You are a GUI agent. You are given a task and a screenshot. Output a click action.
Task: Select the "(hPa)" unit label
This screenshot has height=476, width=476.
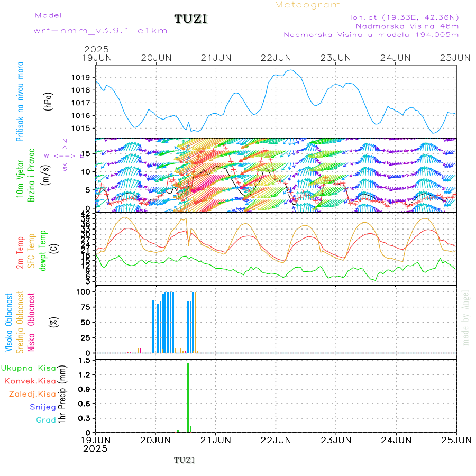pos(48,102)
